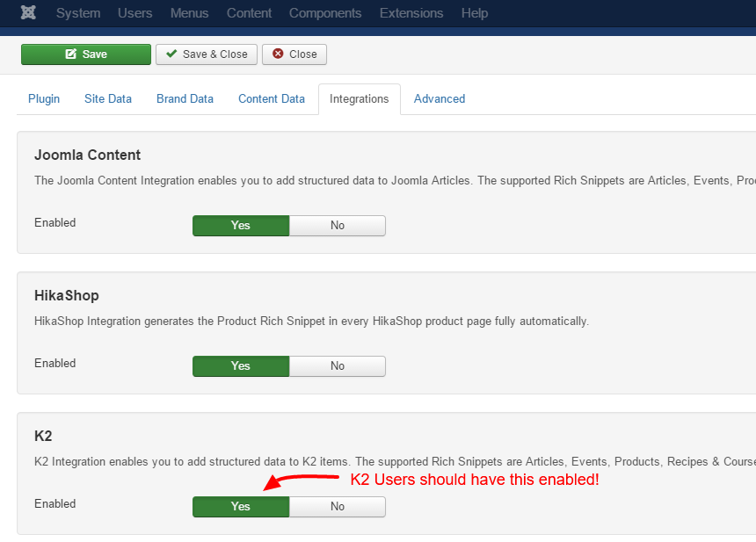Viewport: 756px width, 542px height.
Task: Click the HikaShop section heading
Action: [x=67, y=295]
